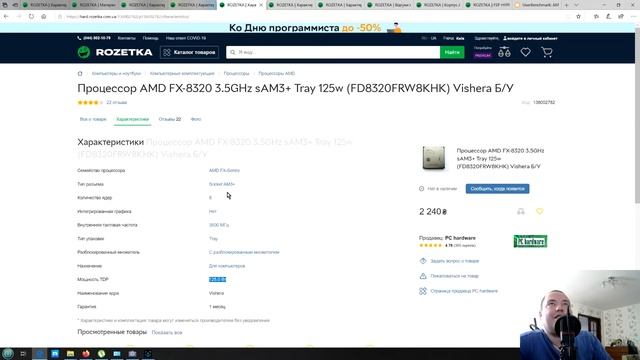Switch to Характеристики tab

[132, 119]
